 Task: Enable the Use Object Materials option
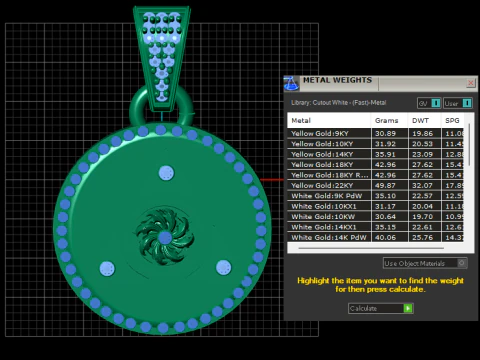tap(425, 263)
